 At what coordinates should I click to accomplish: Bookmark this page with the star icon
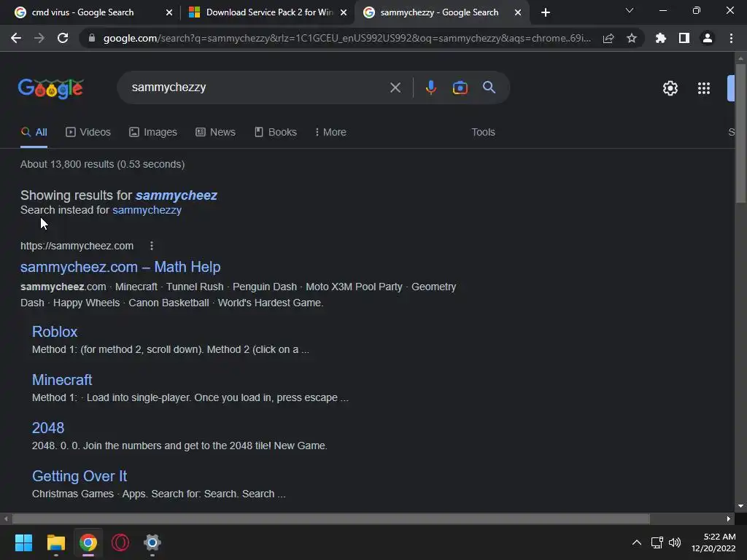(x=632, y=38)
